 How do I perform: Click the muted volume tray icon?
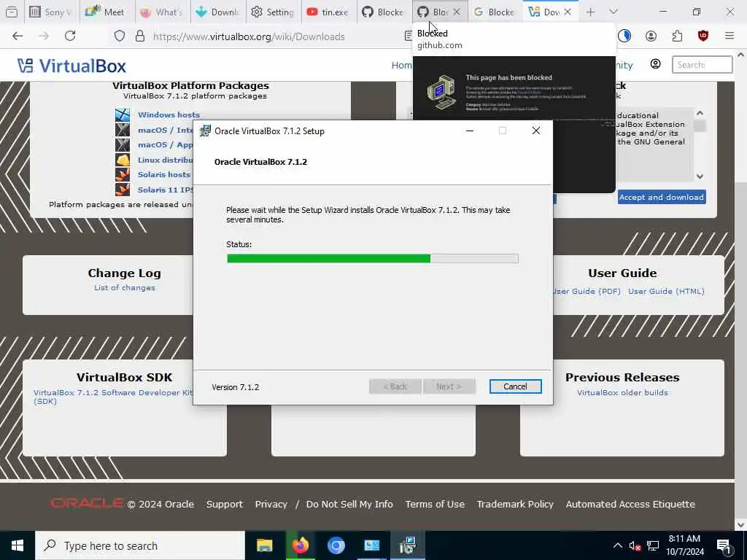635,545
